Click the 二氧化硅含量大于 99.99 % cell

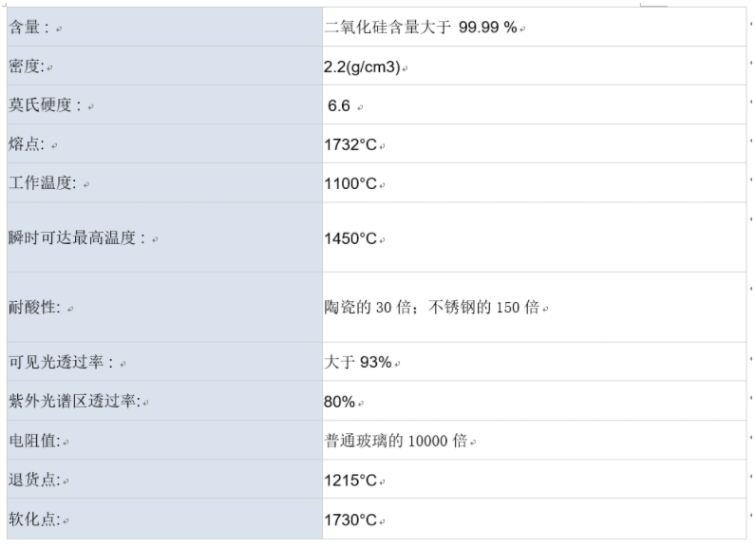tap(534, 27)
